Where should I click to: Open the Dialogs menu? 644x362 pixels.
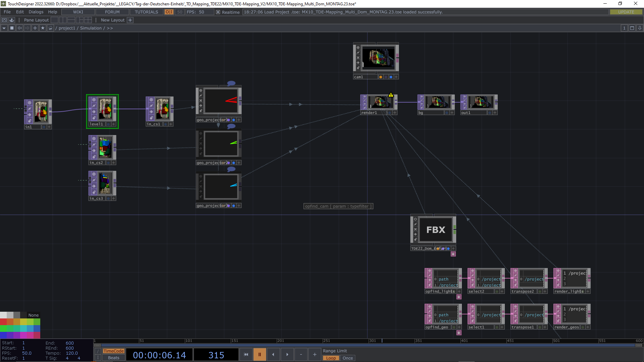point(36,12)
